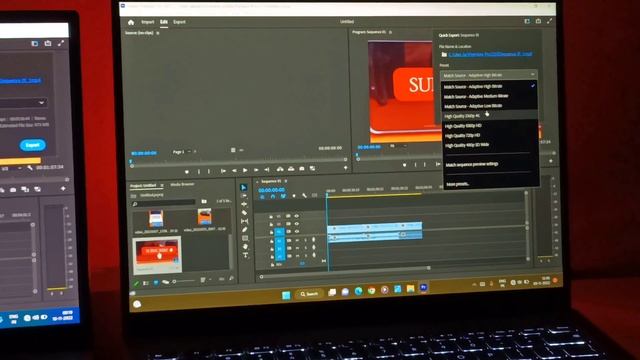
Task: Switch to the Import tab
Action: point(148,22)
